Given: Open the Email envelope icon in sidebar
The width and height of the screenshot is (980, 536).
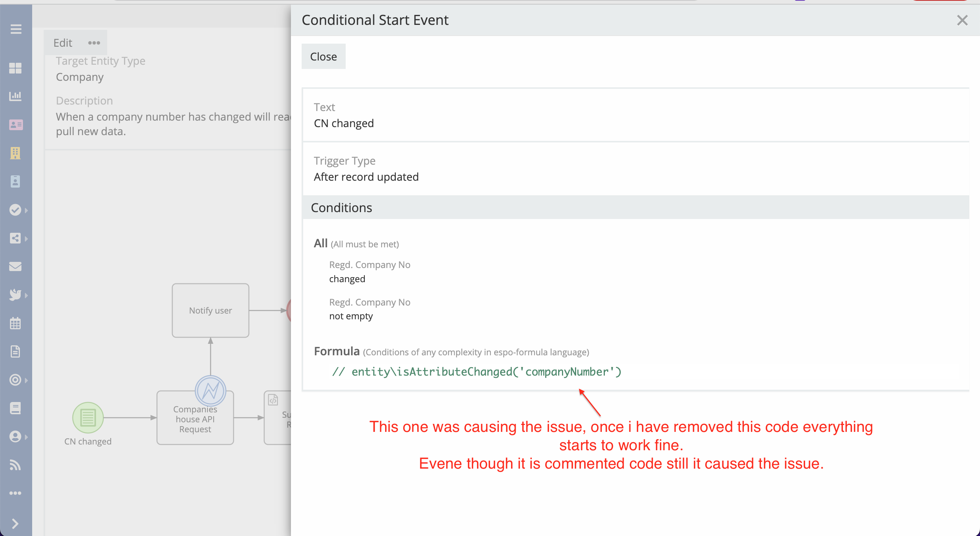Looking at the screenshot, I should (x=15, y=266).
